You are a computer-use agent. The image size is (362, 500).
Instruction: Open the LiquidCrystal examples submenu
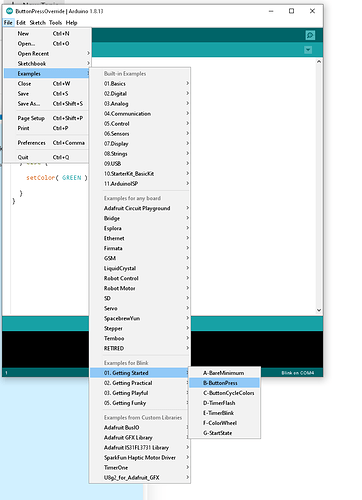tap(140, 268)
